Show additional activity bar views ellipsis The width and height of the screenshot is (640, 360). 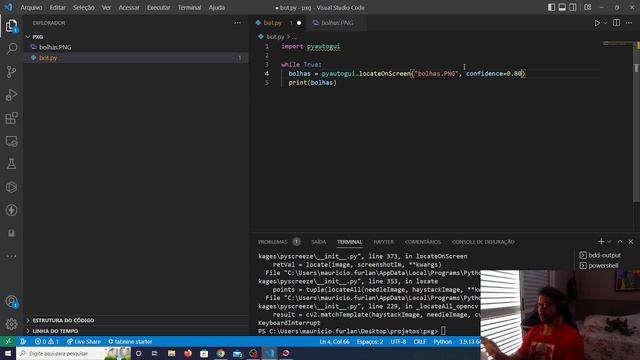tap(11, 256)
